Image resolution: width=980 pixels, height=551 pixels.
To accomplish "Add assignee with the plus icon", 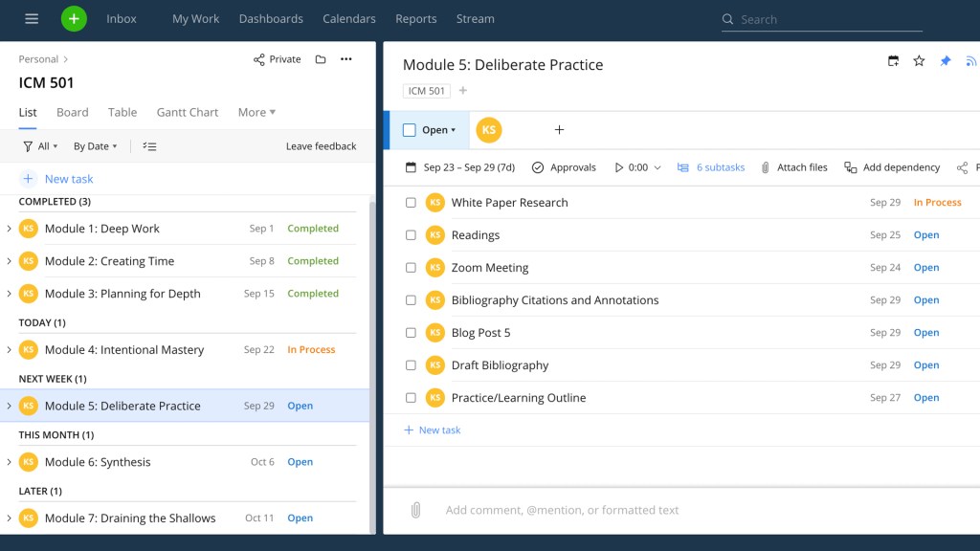I will [560, 130].
